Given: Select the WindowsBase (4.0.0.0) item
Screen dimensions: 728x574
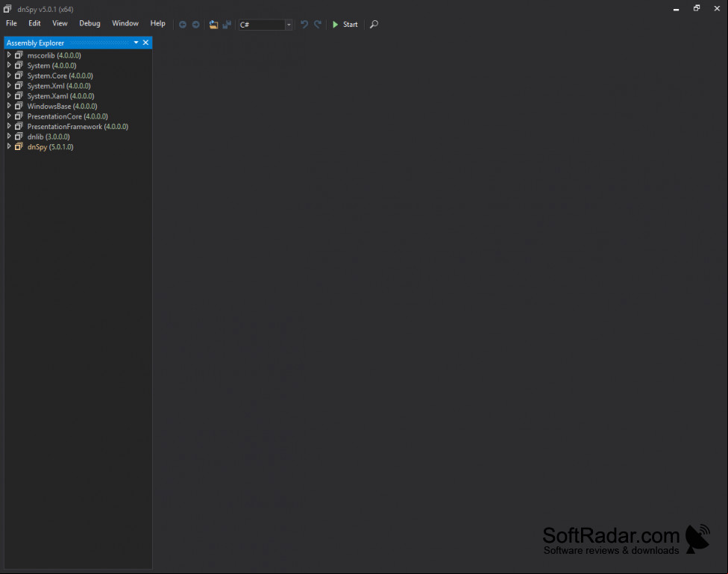Looking at the screenshot, I should 62,107.
